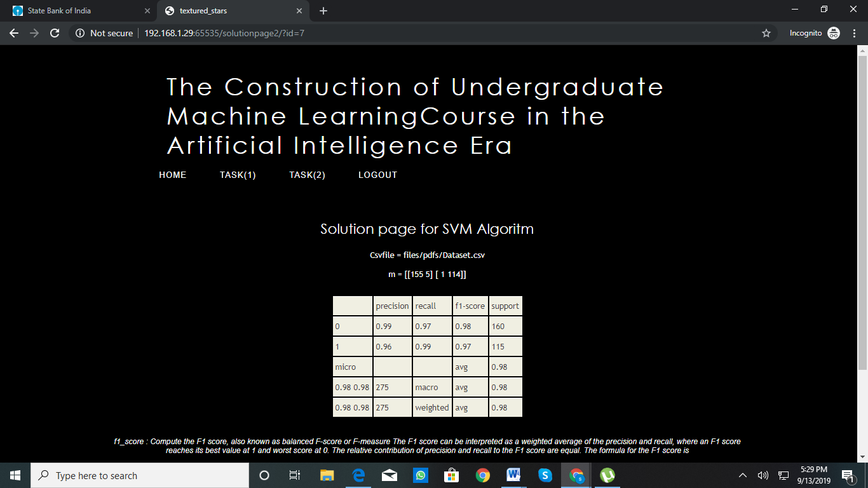
Task: Open Microsoft Store from taskbar
Action: click(x=451, y=475)
